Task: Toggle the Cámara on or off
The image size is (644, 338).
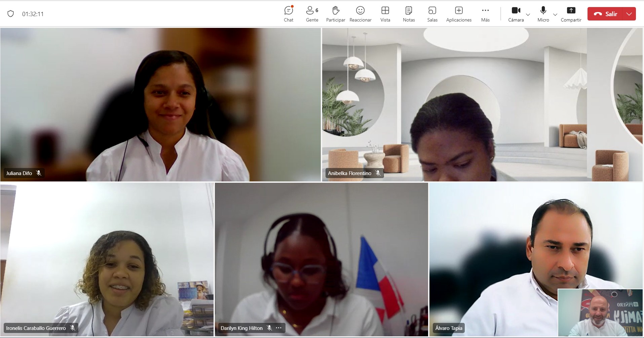Action: [516, 14]
